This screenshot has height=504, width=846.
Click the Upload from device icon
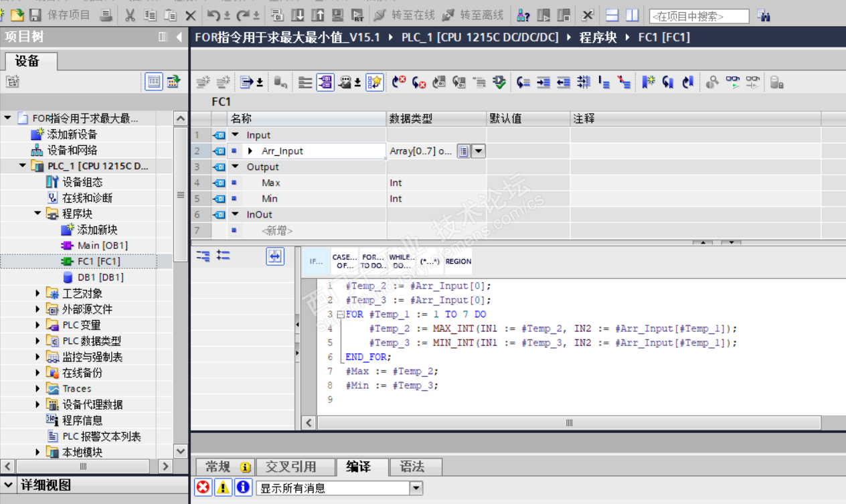point(318,15)
